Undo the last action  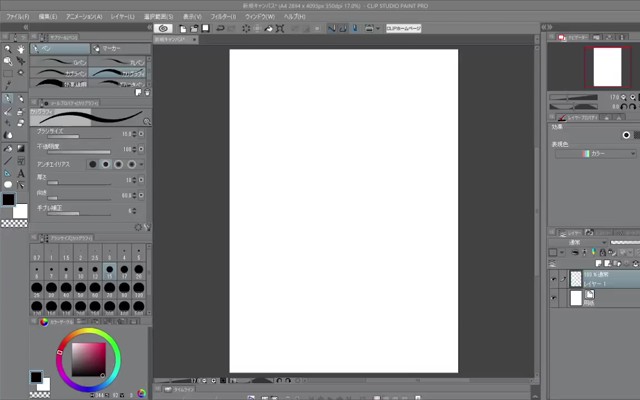pyautogui.click(x=220, y=28)
